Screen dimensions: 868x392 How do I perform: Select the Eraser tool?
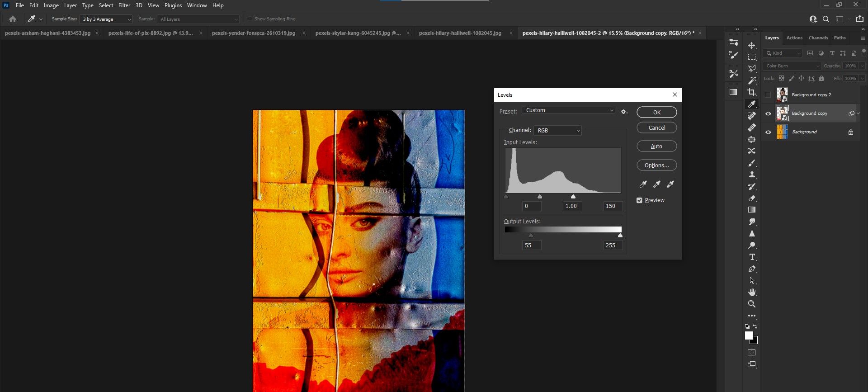[752, 198]
